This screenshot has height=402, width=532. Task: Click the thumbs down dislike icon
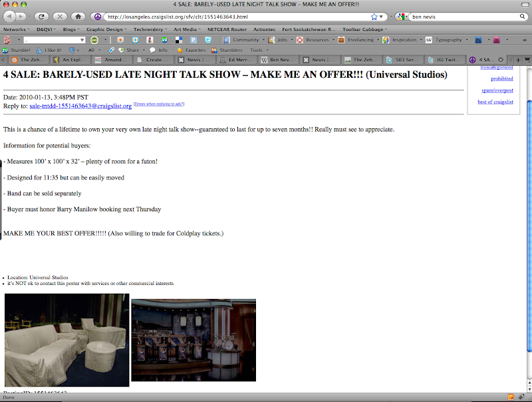click(72, 50)
